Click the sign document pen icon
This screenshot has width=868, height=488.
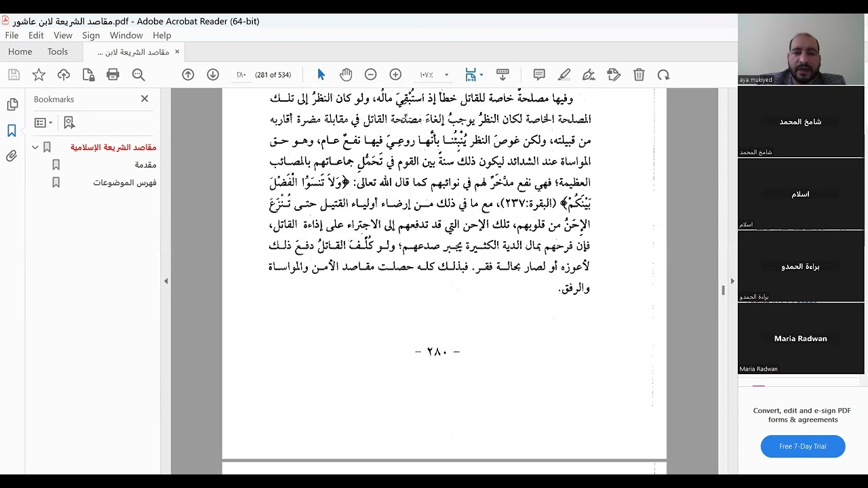pos(589,75)
